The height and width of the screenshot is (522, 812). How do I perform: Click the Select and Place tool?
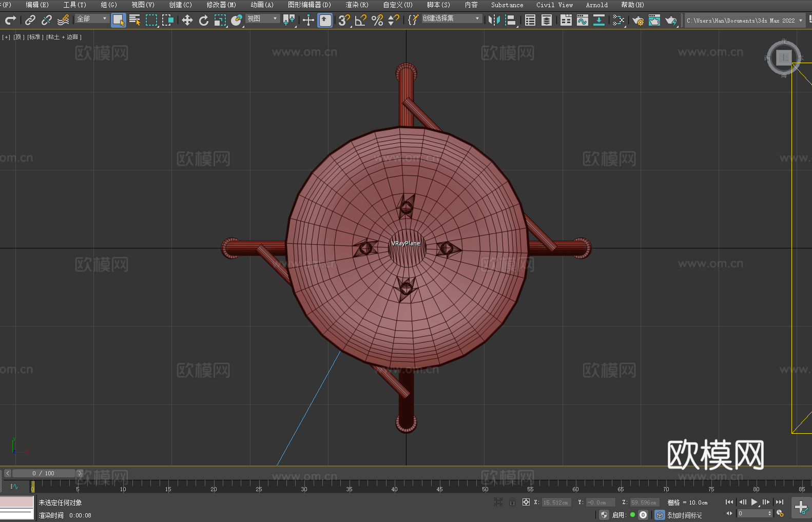point(237,20)
